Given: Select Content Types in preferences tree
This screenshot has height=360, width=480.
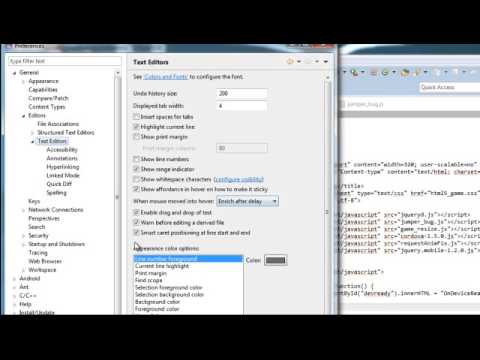Looking at the screenshot, I should click(47, 107).
